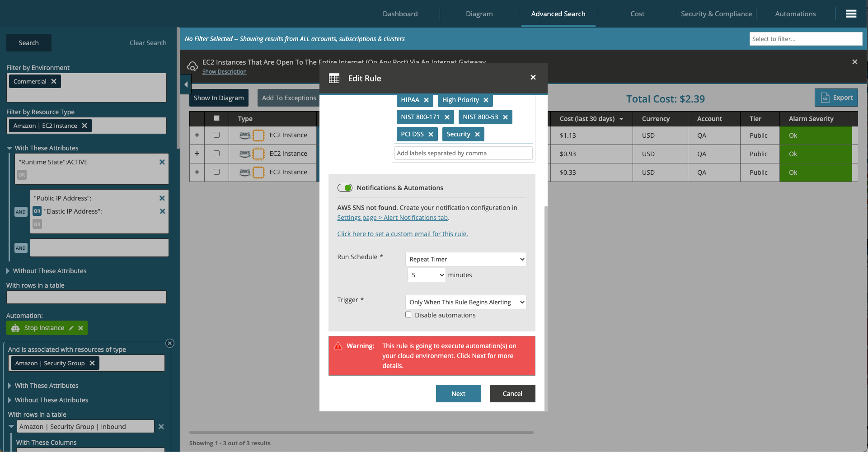Screen dimensions: 868x452
Task: Go to the Security & Compliance tab
Action: pyautogui.click(x=717, y=14)
